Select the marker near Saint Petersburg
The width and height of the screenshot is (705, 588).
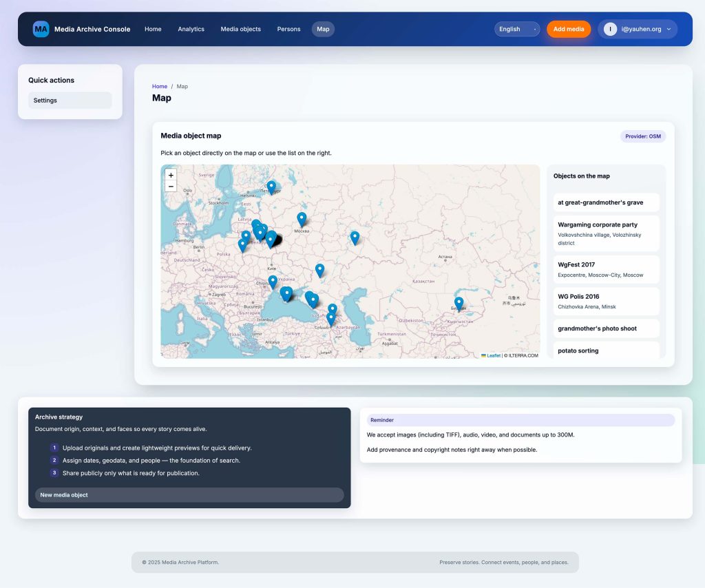coord(271,186)
